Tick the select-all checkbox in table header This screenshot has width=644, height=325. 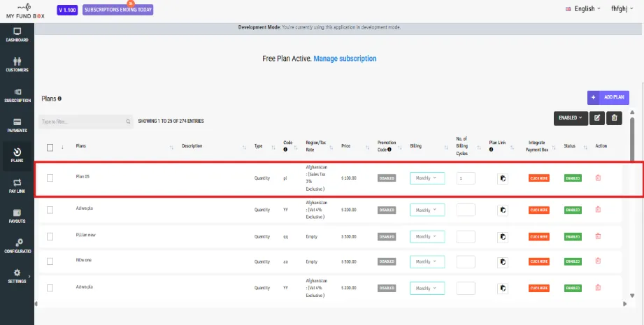tap(50, 147)
